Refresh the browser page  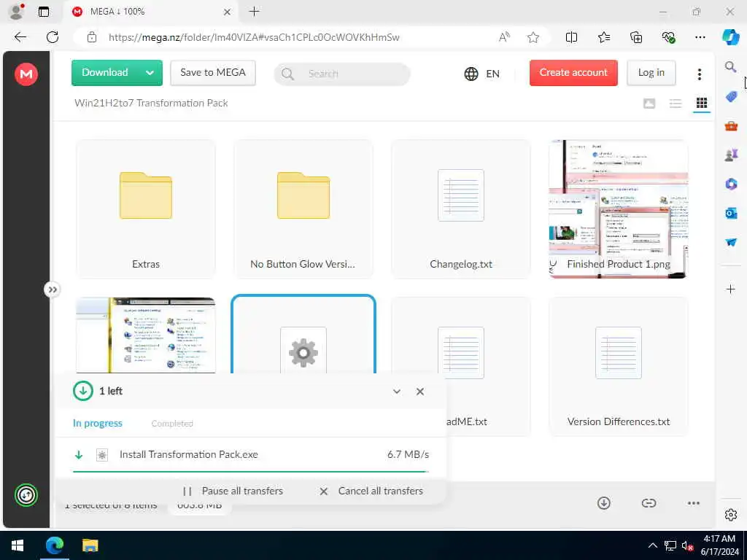coord(53,37)
